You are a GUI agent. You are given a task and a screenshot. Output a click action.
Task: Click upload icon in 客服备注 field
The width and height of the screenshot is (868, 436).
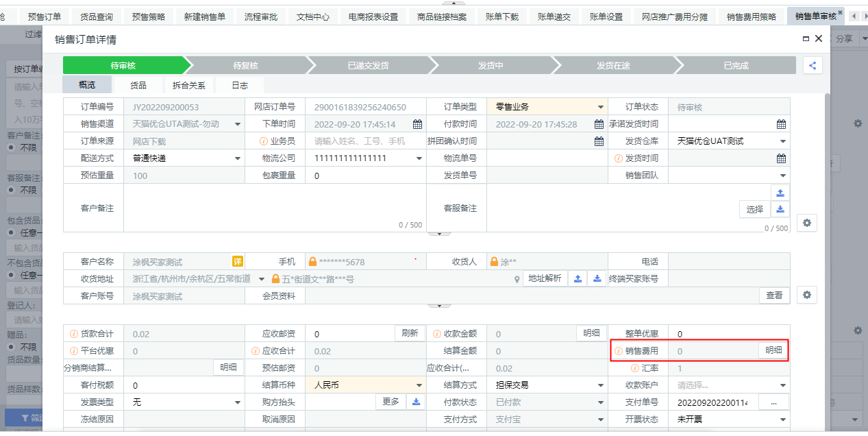click(780, 193)
